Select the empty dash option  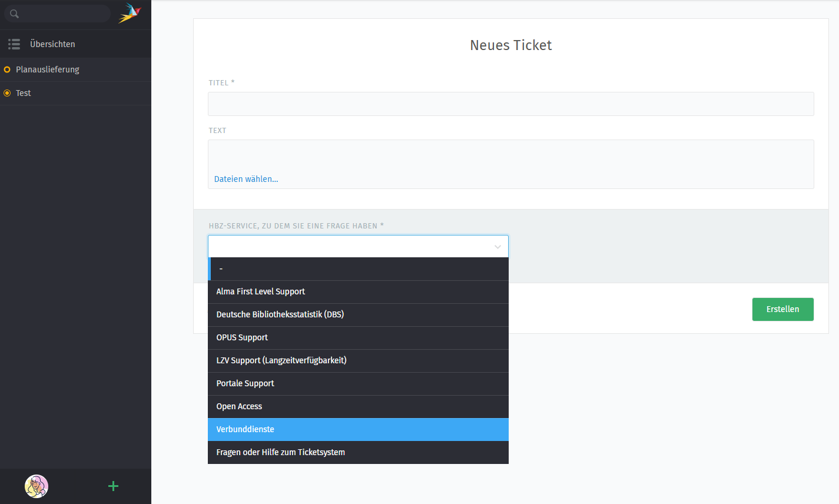click(358, 269)
